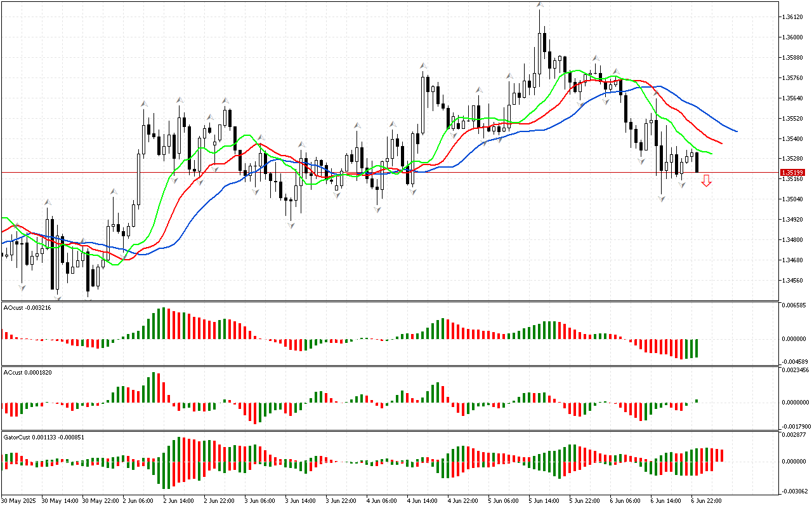Click the 30 May 2025 date label

pyautogui.click(x=20, y=500)
